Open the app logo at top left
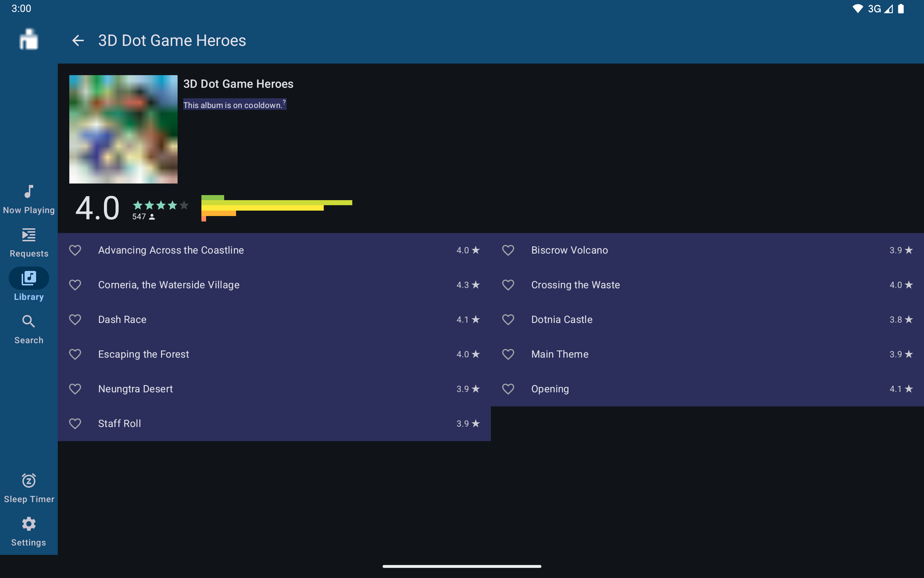This screenshot has height=578, width=924. [29, 39]
